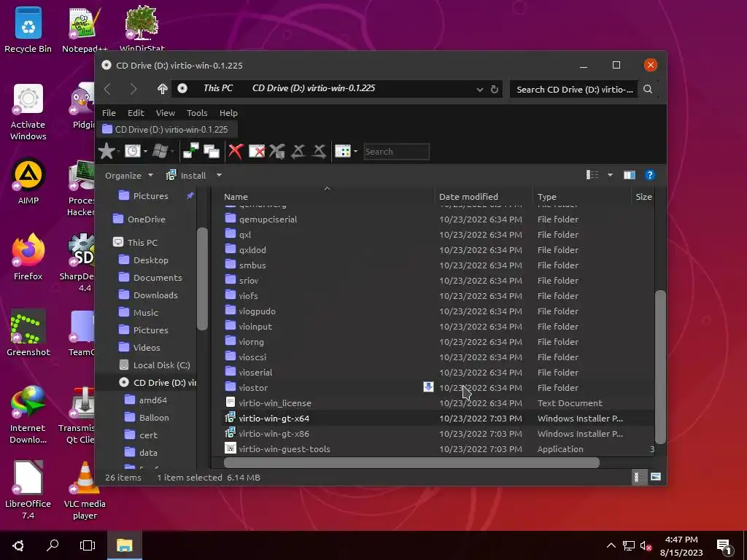Launch Firefox from the desktop
Image resolution: width=747 pixels, height=560 pixels.
pyautogui.click(x=28, y=256)
